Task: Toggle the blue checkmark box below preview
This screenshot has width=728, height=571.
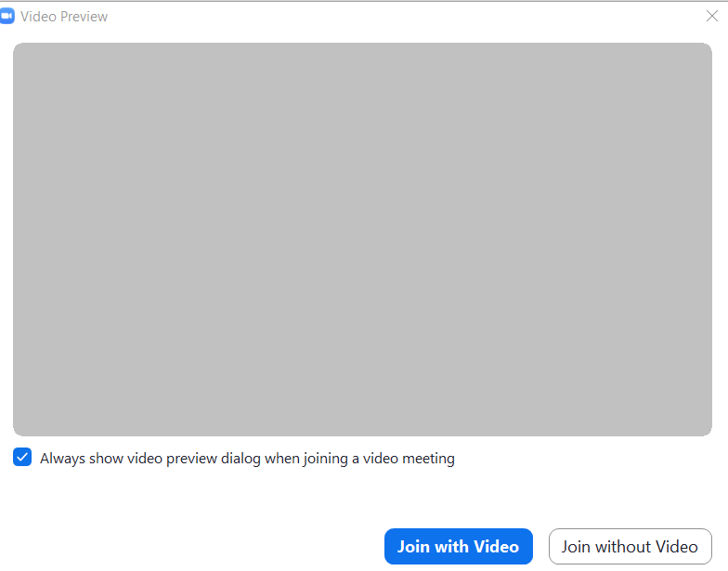Action: click(22, 458)
